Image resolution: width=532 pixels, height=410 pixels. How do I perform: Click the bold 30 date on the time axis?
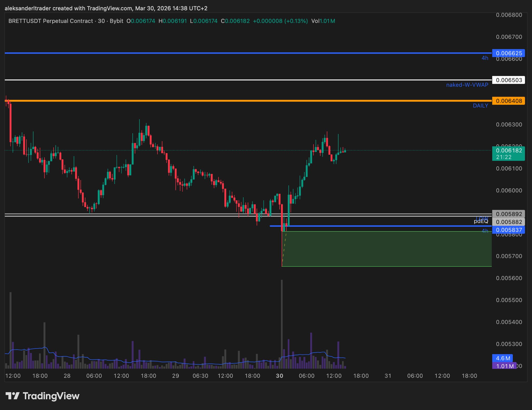pos(280,376)
